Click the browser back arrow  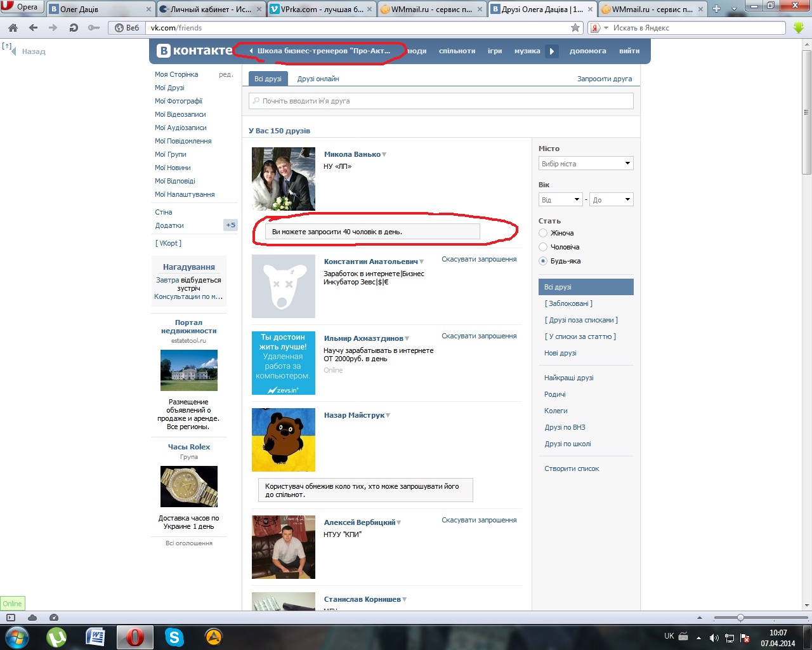click(x=33, y=28)
